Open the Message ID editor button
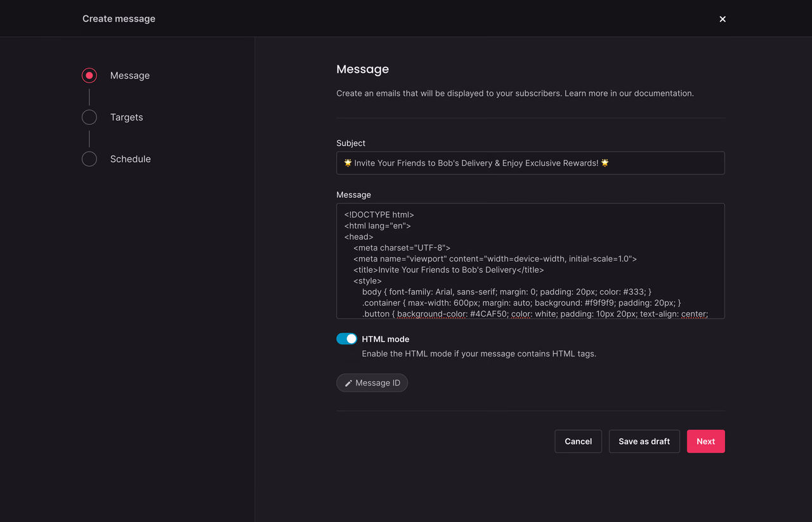This screenshot has height=522, width=812. pos(372,383)
